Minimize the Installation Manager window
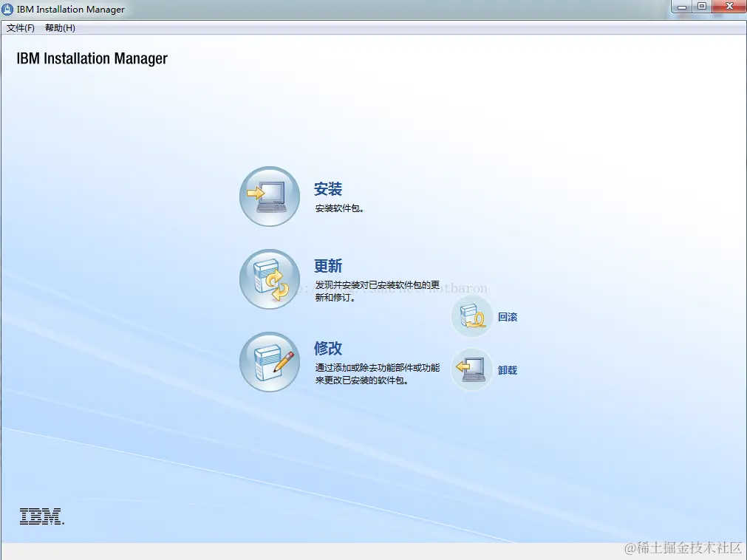Viewport: 747px width, 560px height. (x=682, y=7)
